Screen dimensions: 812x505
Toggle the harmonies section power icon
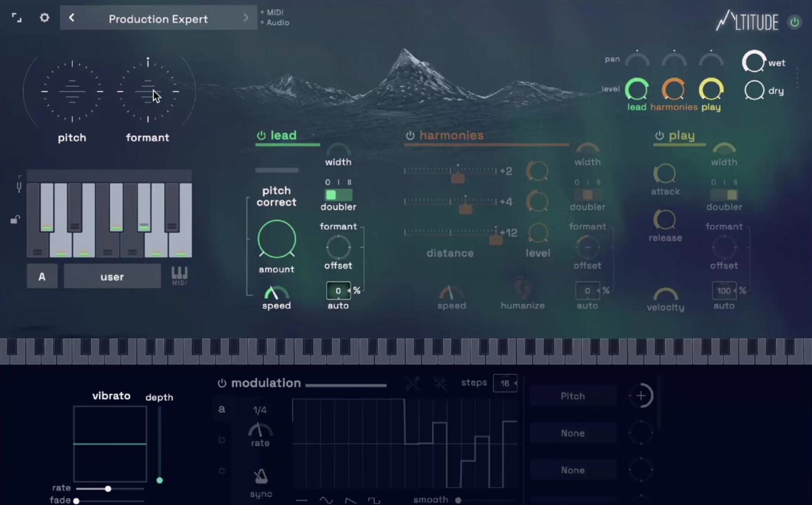coord(410,136)
